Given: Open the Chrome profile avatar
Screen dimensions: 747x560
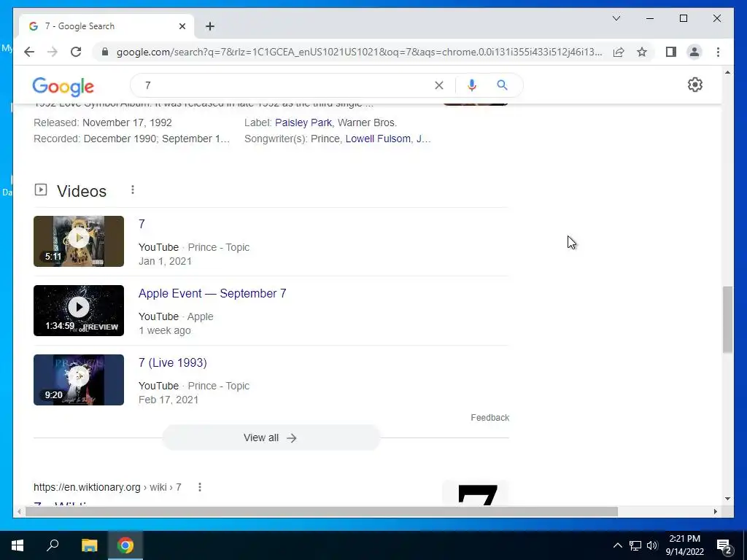Looking at the screenshot, I should pyautogui.click(x=694, y=52).
